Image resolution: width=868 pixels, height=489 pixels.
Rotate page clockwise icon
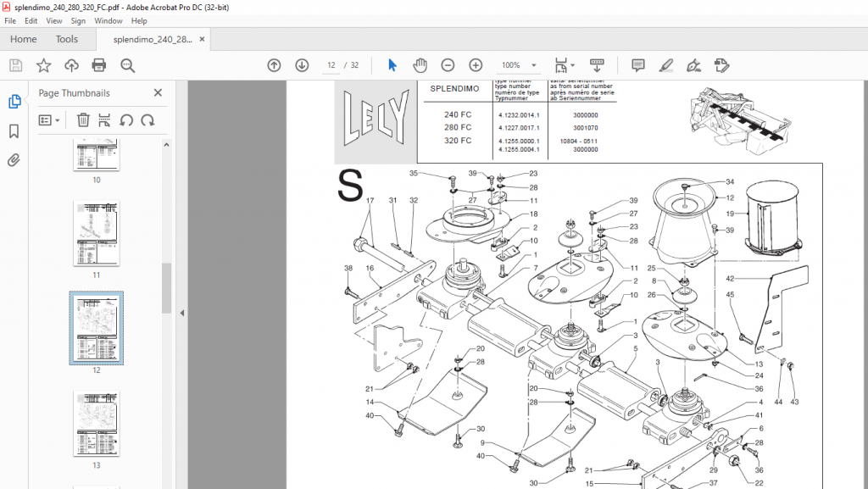[147, 120]
